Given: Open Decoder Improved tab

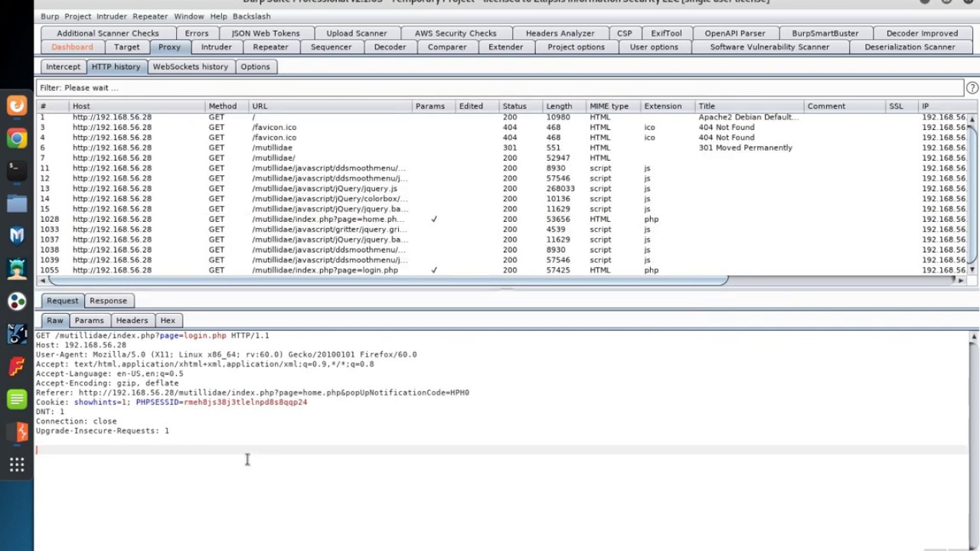Looking at the screenshot, I should click(922, 34).
